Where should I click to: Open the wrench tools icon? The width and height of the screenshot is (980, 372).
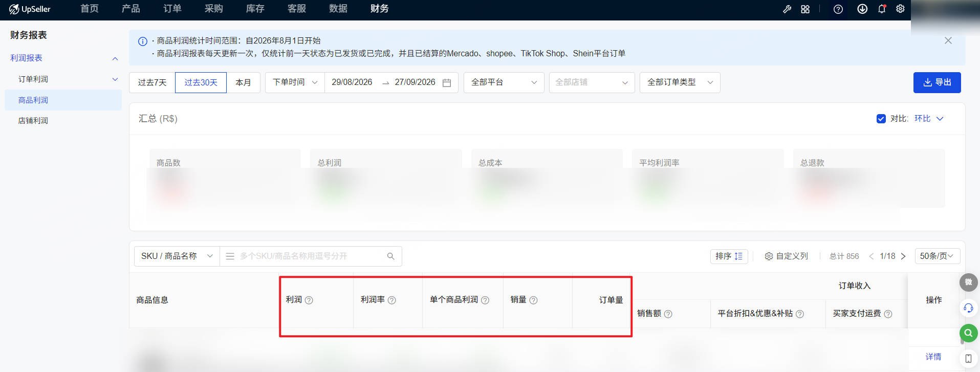click(787, 9)
